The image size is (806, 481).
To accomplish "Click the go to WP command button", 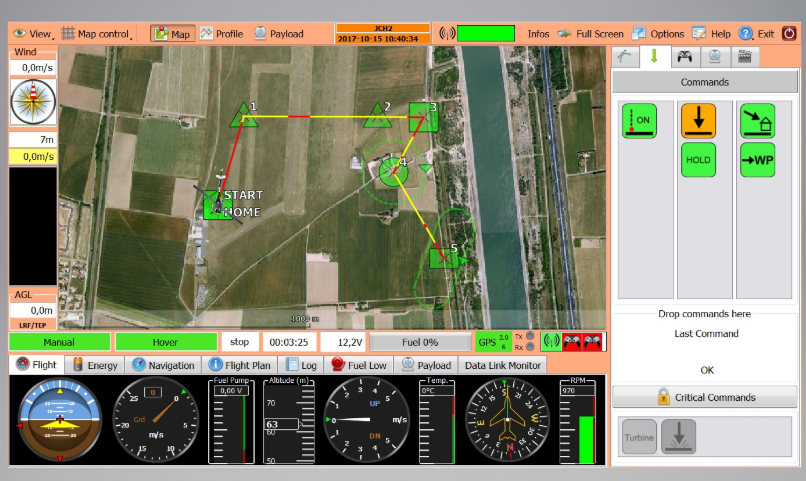I will 758,160.
